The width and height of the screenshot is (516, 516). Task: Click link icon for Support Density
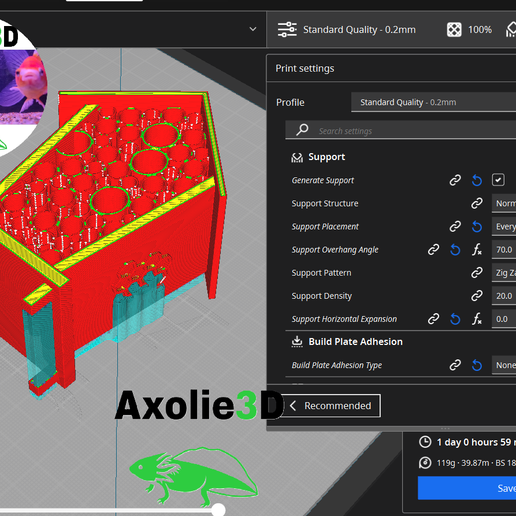pos(477,296)
